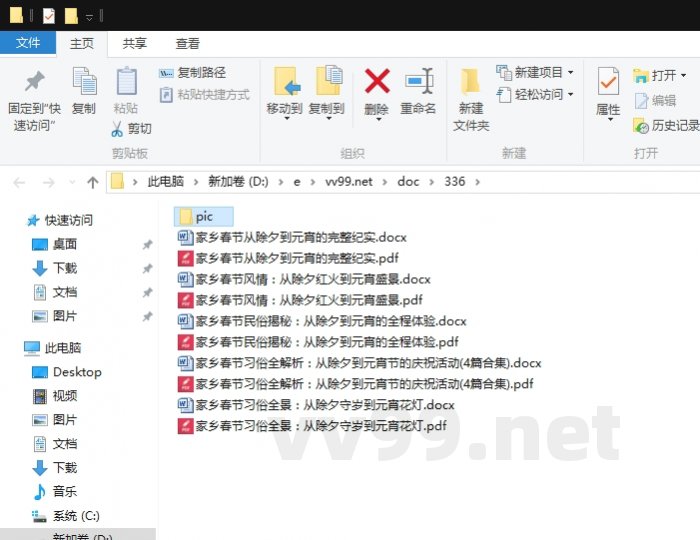Viewport: 700px width, 540px height.
Task: Open Desktop under 此电脑
Action: (x=67, y=372)
